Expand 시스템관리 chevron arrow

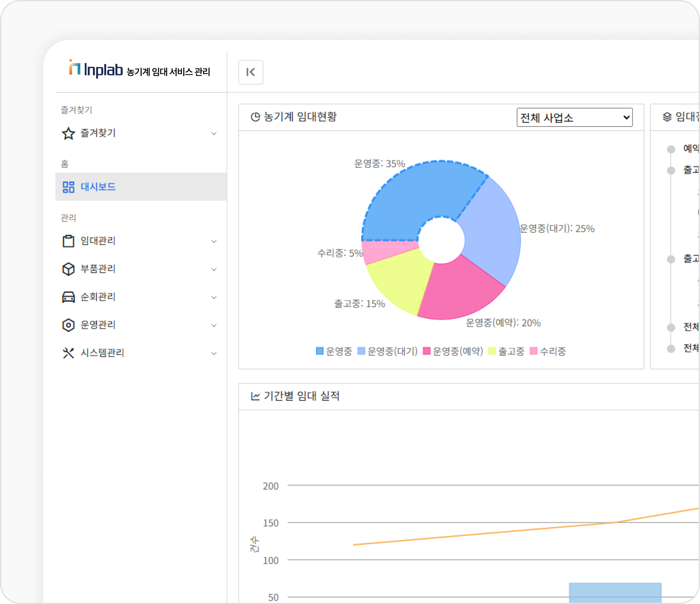(x=214, y=353)
